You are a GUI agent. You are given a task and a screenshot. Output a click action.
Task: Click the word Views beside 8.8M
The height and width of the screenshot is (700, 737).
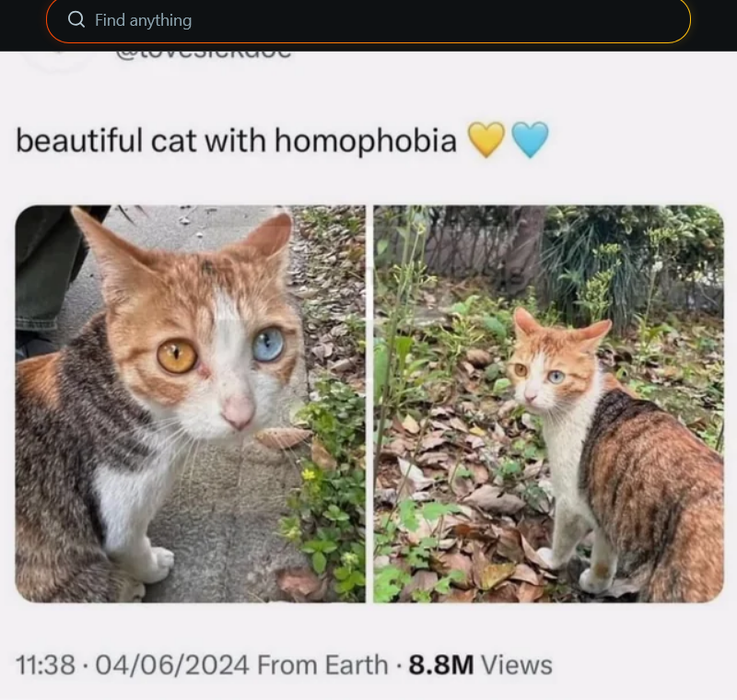517,665
